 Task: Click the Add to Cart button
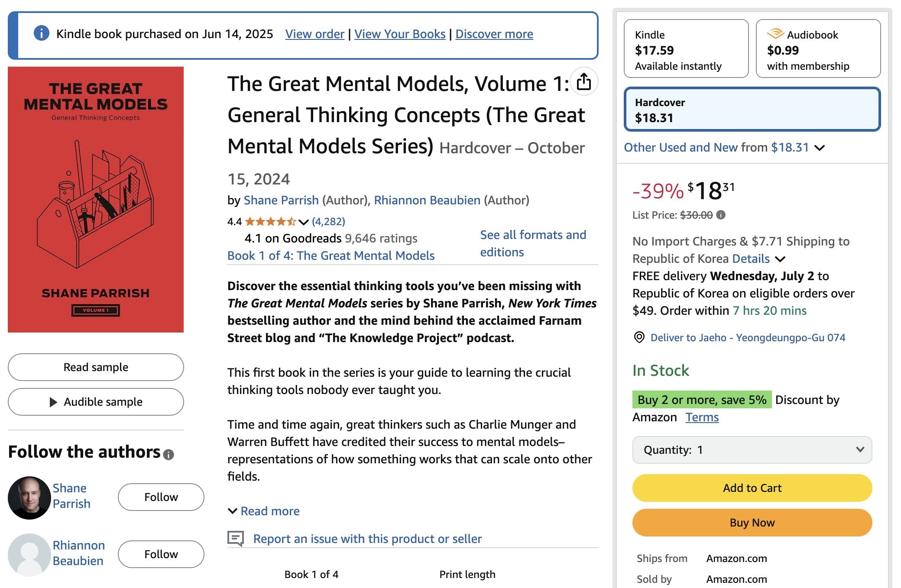point(752,488)
